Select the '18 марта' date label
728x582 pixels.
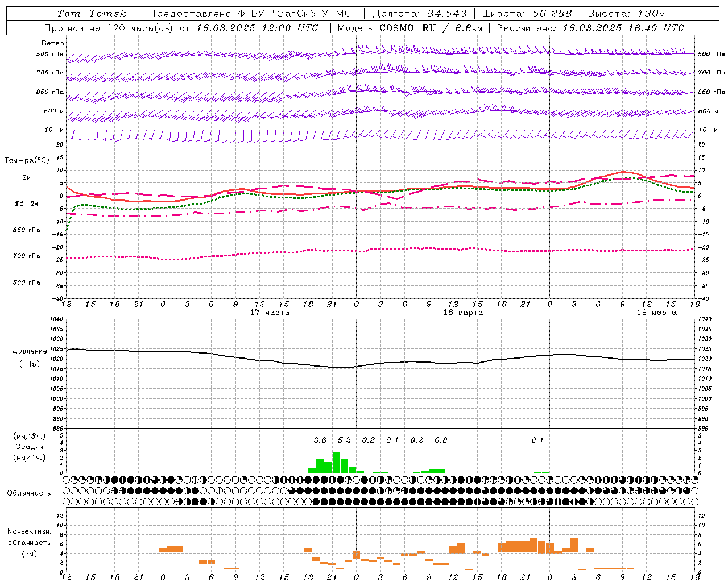pos(463,313)
